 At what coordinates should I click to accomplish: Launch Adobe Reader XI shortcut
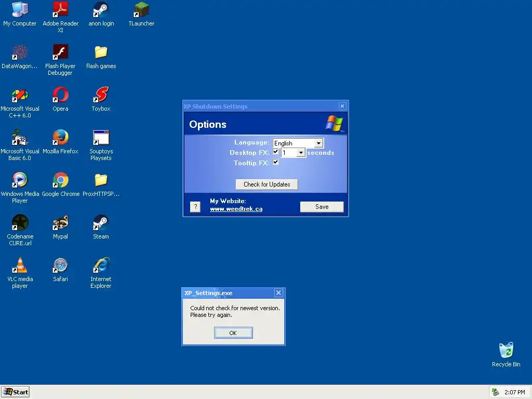(x=60, y=17)
